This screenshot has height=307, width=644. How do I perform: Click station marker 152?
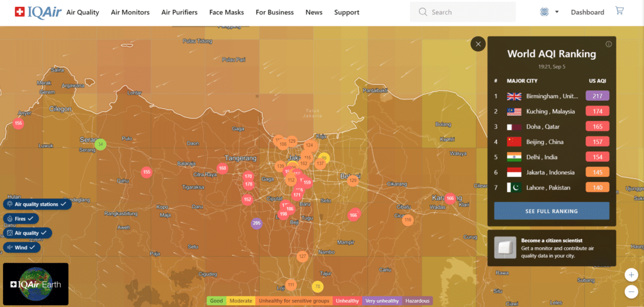[247, 199]
